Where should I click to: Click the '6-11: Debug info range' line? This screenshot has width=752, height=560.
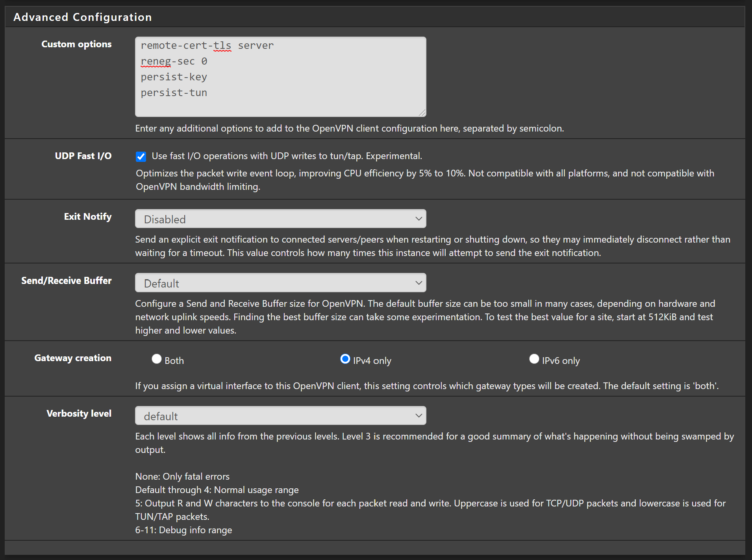point(183,530)
